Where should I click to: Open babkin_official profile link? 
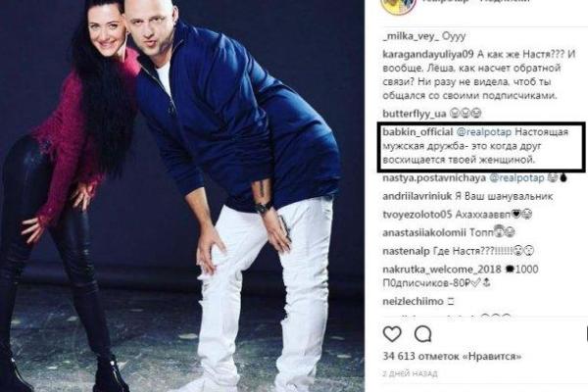[x=417, y=132]
